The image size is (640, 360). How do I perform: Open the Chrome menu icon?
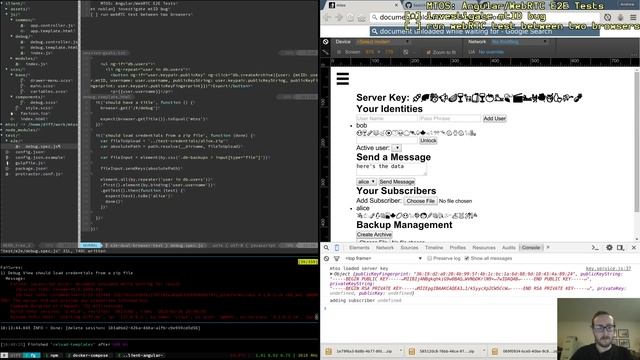(x=633, y=18)
